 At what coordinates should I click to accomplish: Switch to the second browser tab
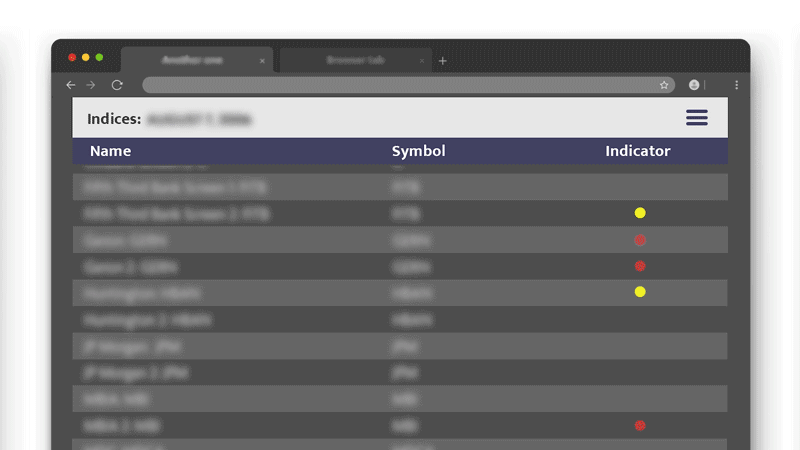pos(354,60)
